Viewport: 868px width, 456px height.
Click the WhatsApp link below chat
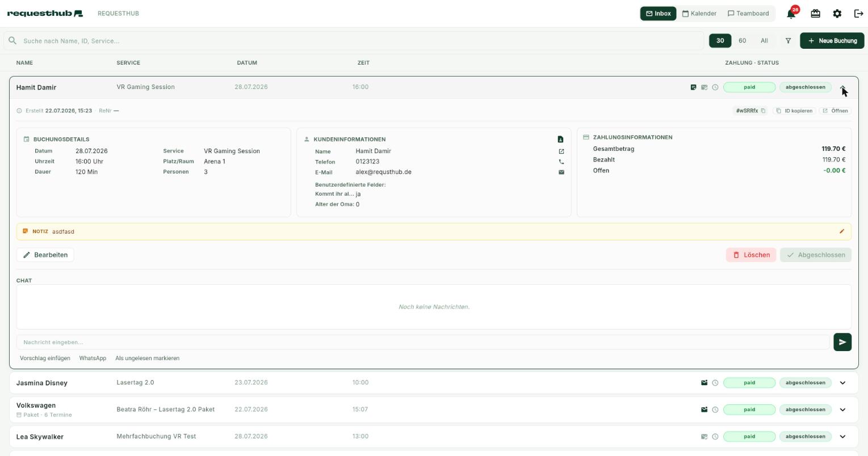click(93, 358)
